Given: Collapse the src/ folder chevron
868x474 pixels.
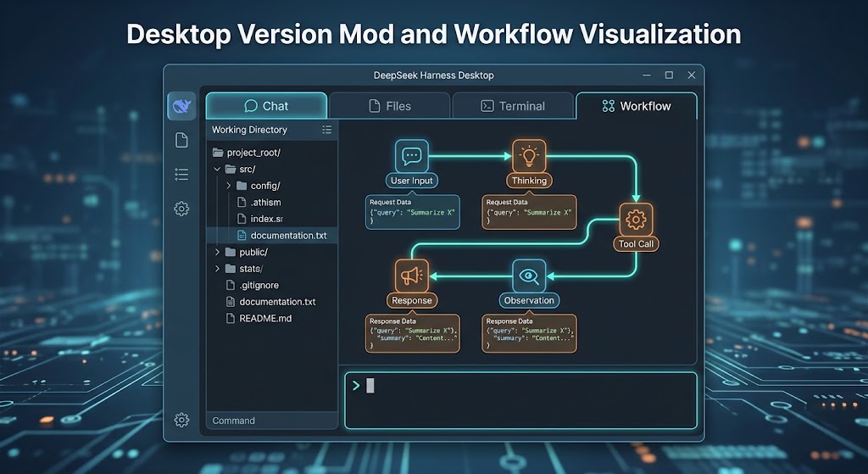Looking at the screenshot, I should click(x=217, y=169).
